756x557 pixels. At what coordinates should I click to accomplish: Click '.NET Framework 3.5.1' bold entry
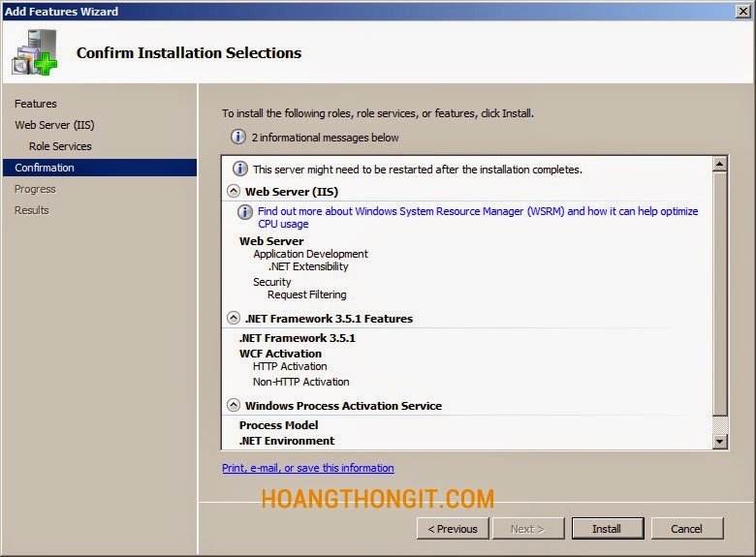point(298,338)
